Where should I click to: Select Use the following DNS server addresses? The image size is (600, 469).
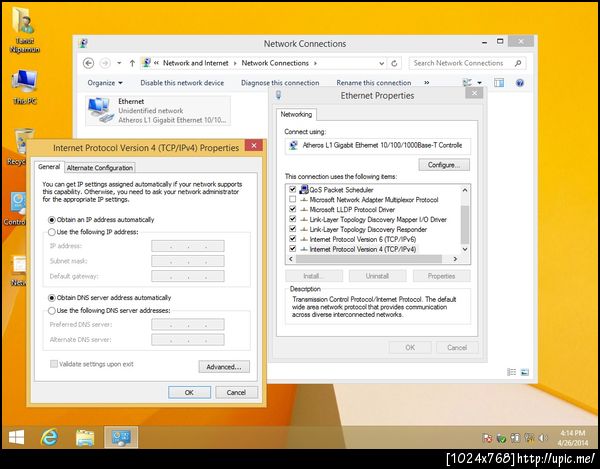[x=52, y=311]
